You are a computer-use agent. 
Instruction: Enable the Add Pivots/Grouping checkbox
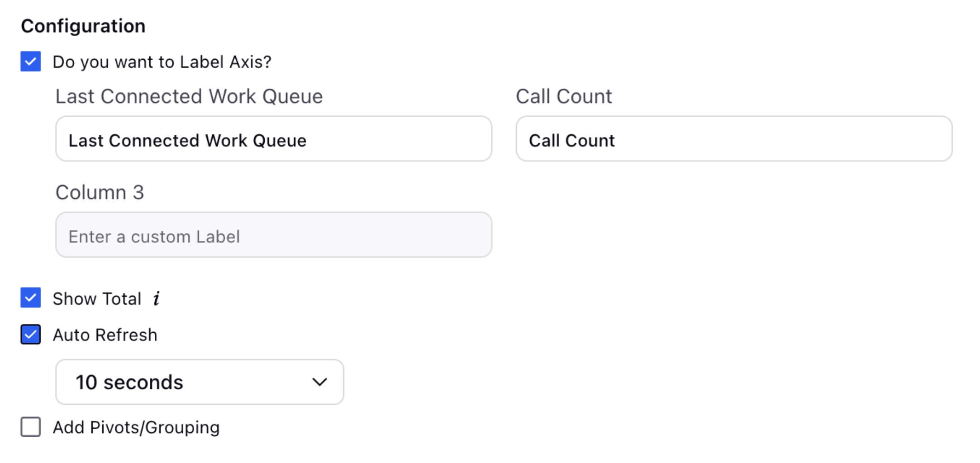click(31, 427)
